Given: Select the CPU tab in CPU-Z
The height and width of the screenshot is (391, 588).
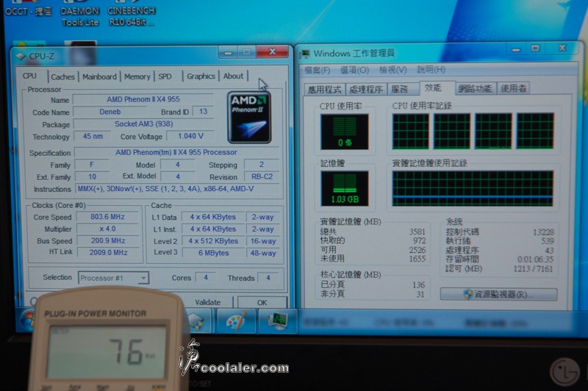Looking at the screenshot, I should [x=29, y=76].
